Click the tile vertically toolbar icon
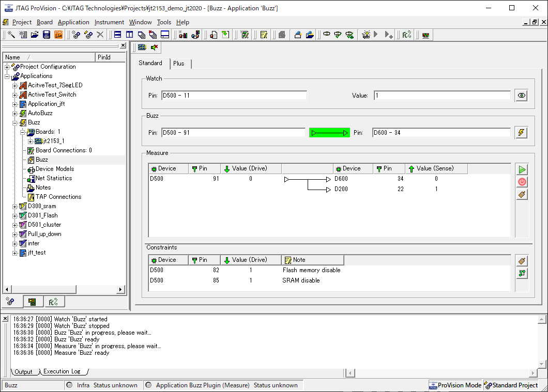 130,35
